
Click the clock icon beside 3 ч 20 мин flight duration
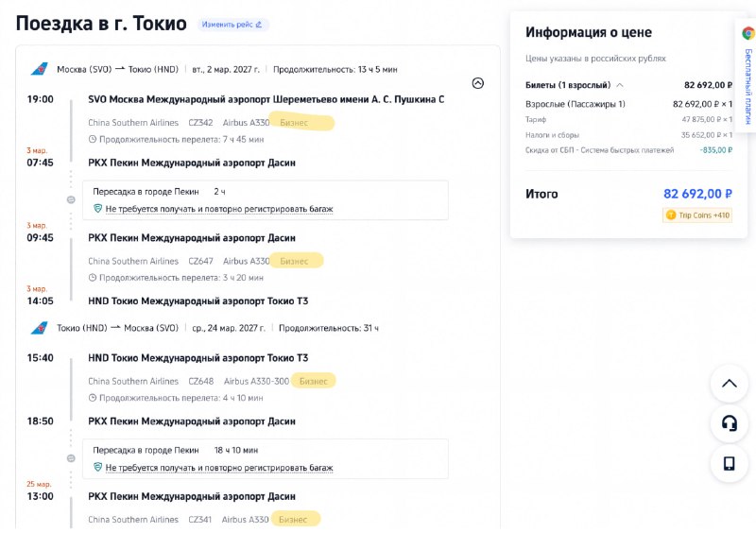[x=93, y=278]
